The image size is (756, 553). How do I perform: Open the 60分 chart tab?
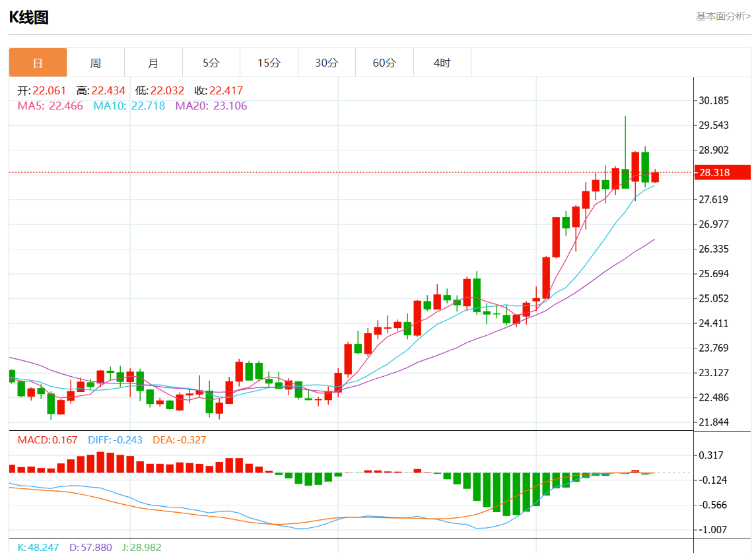click(x=384, y=63)
